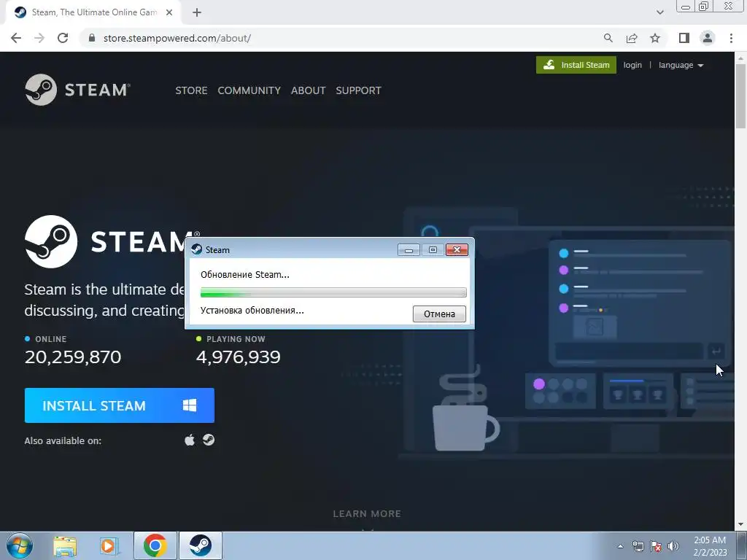Expand the language dropdown

tap(681, 65)
